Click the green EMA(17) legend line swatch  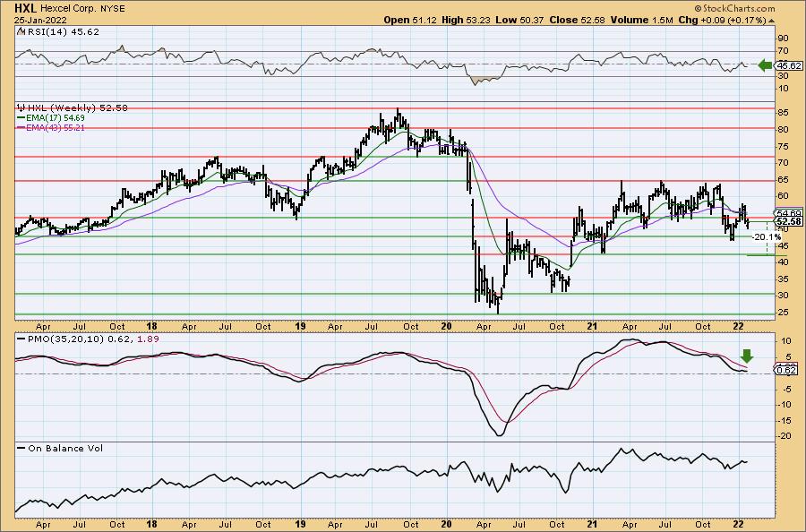pos(21,117)
